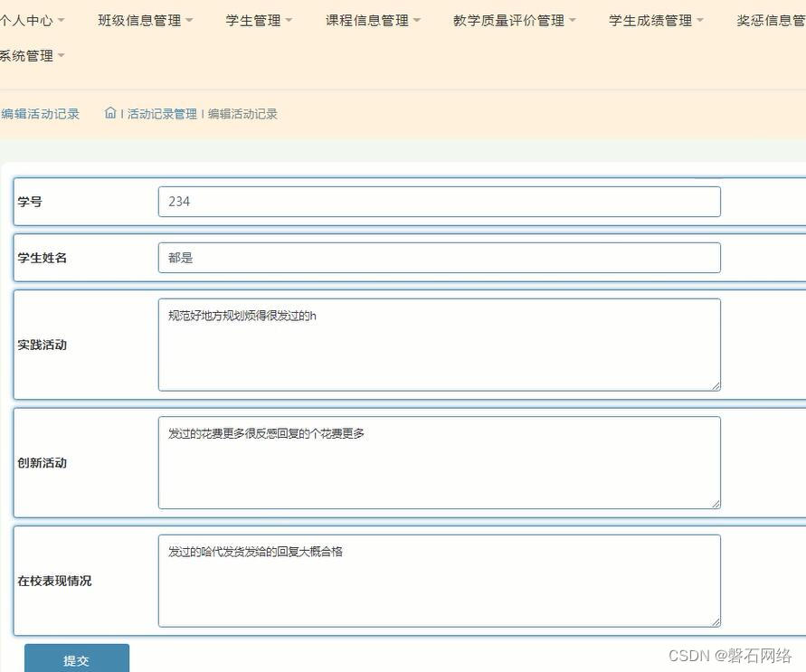Click inside the 实践活动 textarea

[x=439, y=344]
